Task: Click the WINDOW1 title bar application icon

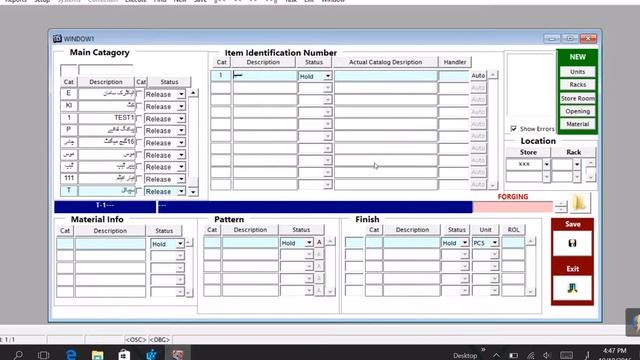Action: tap(58, 39)
